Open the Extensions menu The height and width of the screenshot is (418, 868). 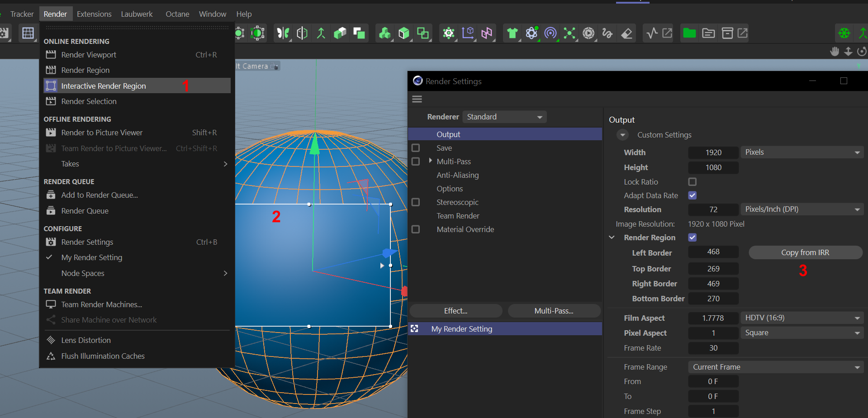pyautogui.click(x=94, y=14)
